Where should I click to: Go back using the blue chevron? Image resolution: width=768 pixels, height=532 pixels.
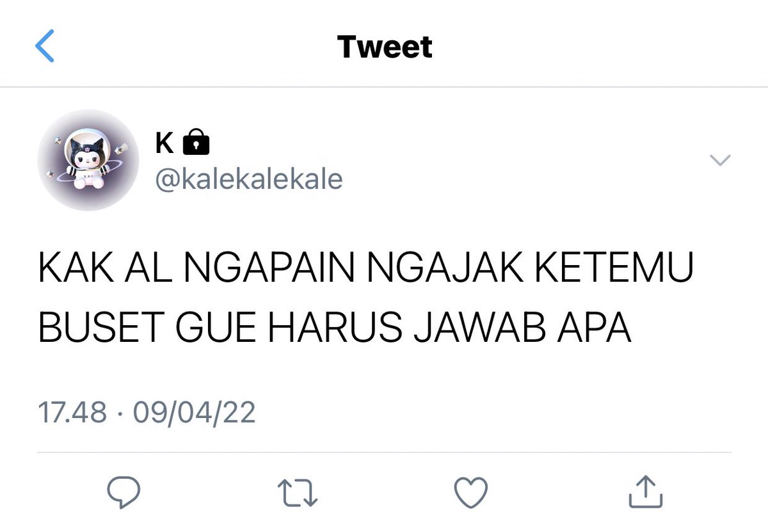(x=45, y=47)
